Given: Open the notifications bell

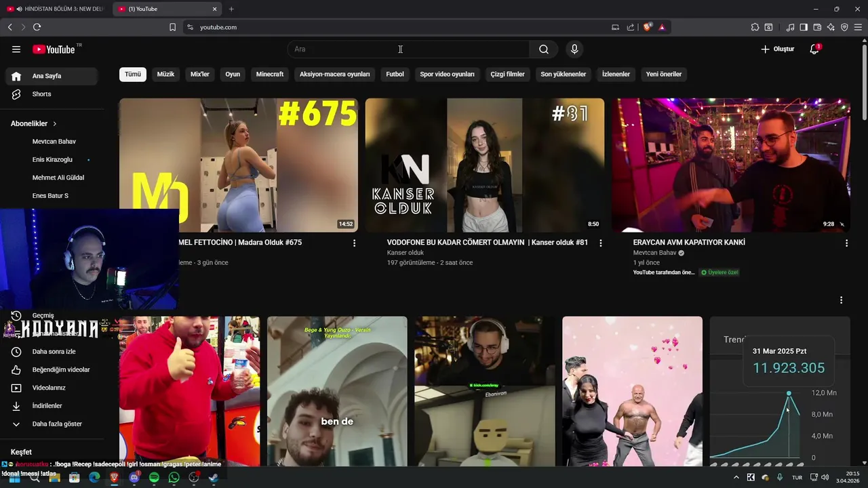Looking at the screenshot, I should [x=814, y=49].
